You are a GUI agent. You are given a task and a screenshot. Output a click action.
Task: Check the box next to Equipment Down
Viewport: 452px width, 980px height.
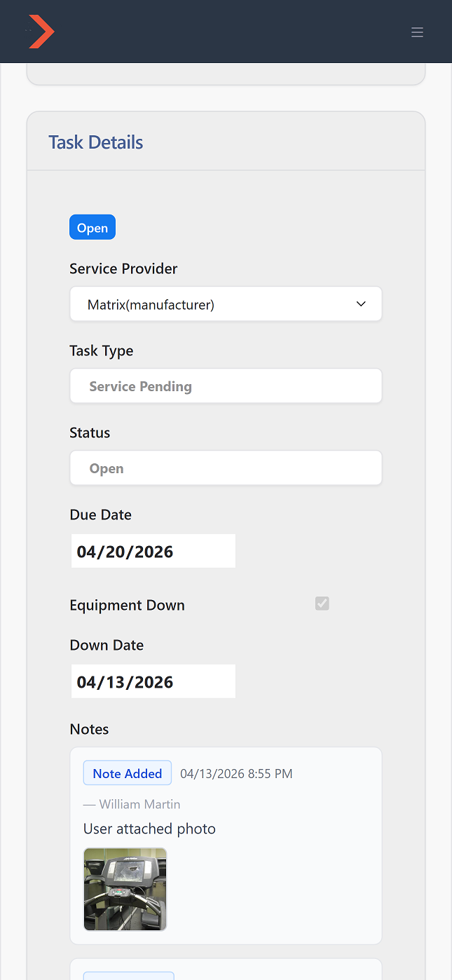click(322, 603)
